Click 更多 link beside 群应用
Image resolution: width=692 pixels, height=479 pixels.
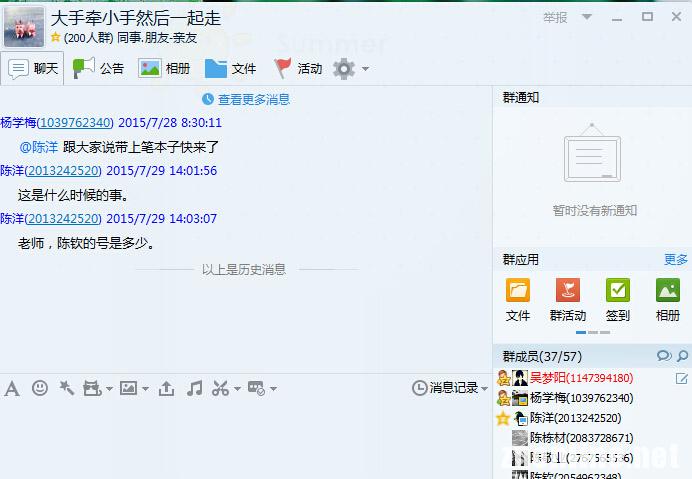[x=676, y=260]
